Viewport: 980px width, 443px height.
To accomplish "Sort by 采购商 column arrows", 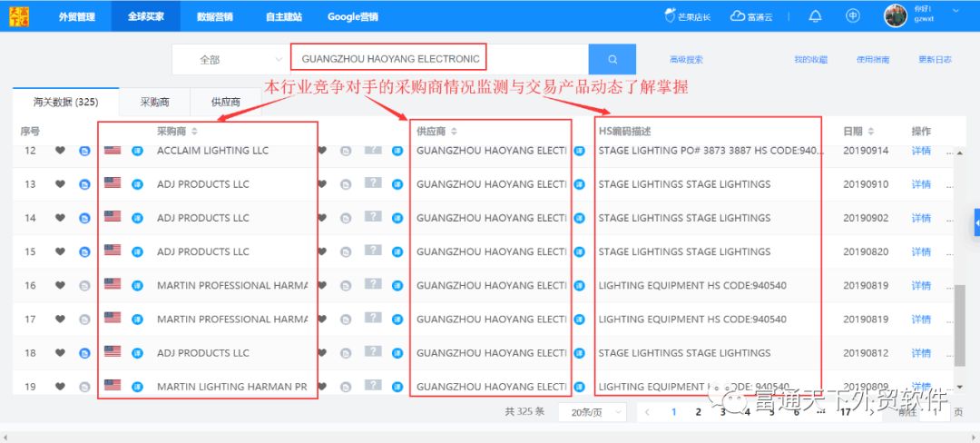I will (194, 132).
